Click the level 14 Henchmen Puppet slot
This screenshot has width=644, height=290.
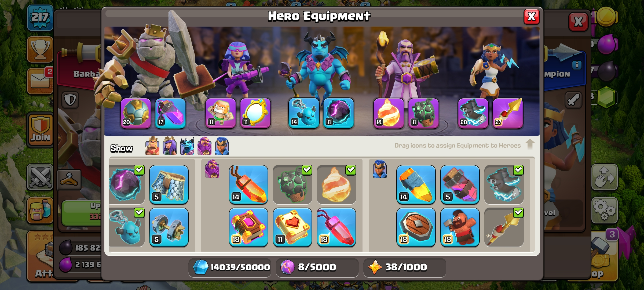pyautogui.click(x=304, y=113)
